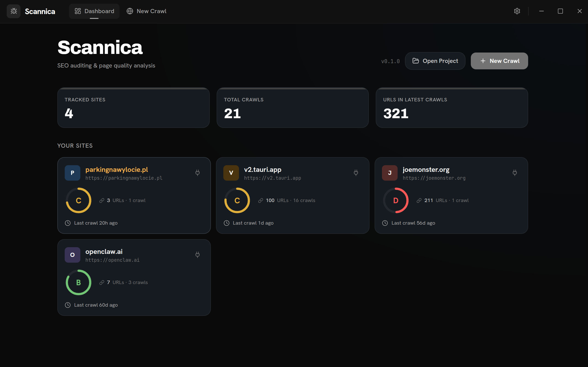Click the dashboard grid icon in the navbar
Viewport: 588px width, 367px height.
[x=78, y=11]
